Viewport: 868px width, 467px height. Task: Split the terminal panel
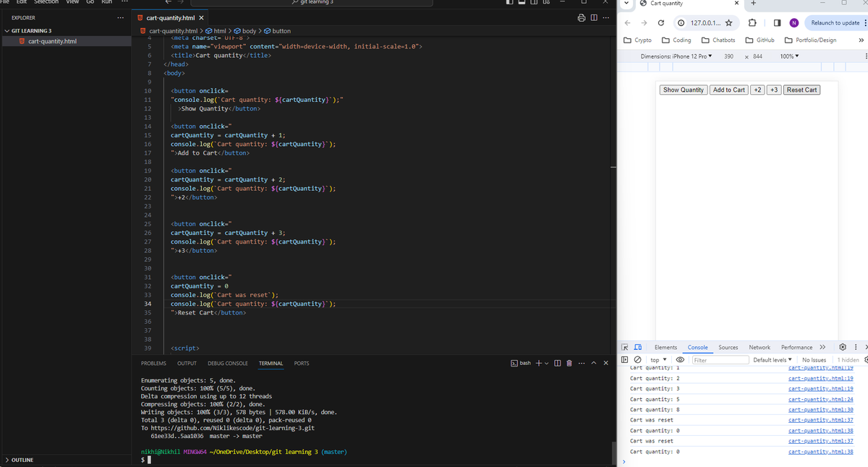click(558, 363)
